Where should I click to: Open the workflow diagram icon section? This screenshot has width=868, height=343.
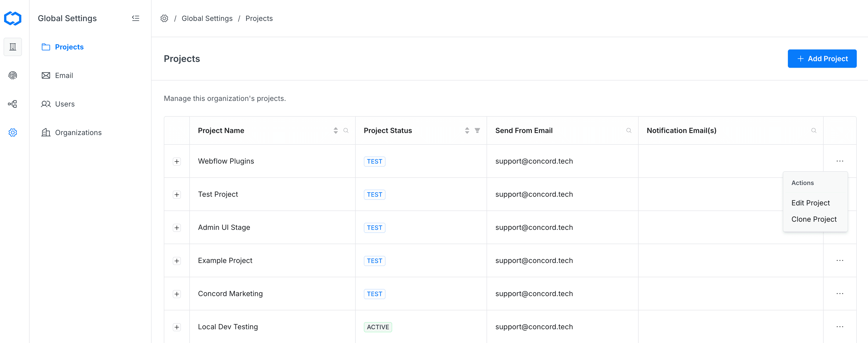click(13, 104)
